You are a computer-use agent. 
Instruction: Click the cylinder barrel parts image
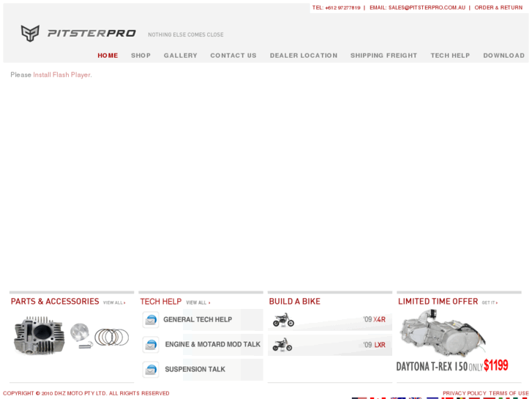point(39,335)
